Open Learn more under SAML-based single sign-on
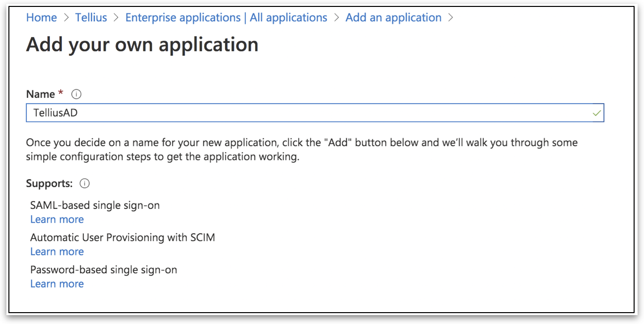644x324 pixels. point(57,219)
